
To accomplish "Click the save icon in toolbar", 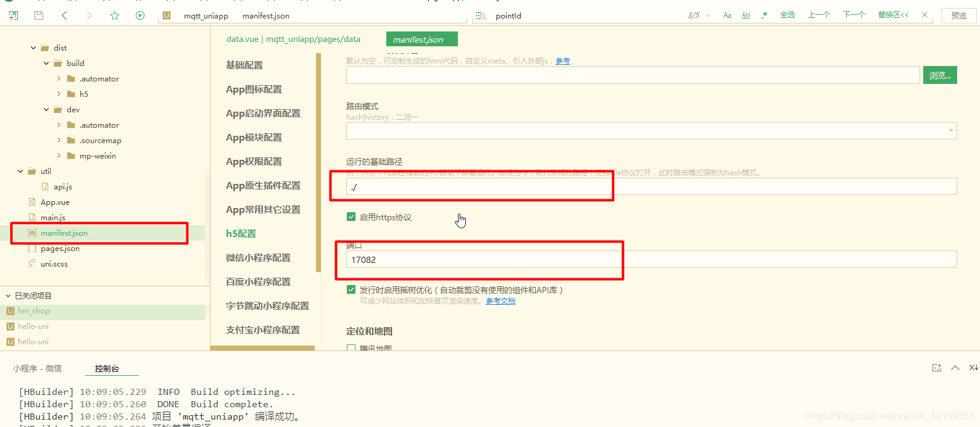I will (x=39, y=15).
